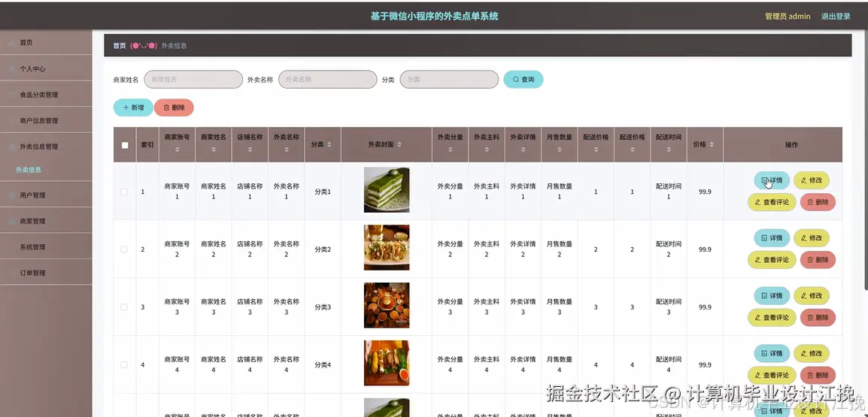Expand 商户信息管理 sidebar menu
Image resolution: width=868 pixels, height=417 pixels.
pyautogui.click(x=46, y=120)
